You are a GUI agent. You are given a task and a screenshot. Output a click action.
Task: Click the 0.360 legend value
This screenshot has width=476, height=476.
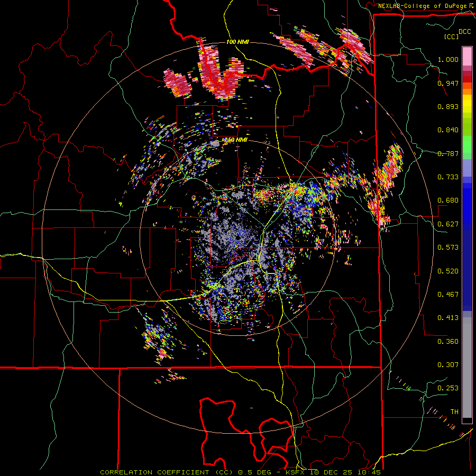(448, 342)
